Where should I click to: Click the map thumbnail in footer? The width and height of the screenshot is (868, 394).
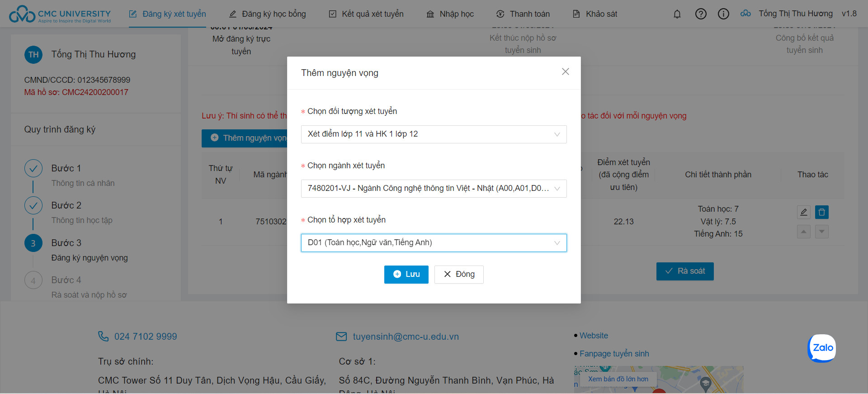click(659, 380)
